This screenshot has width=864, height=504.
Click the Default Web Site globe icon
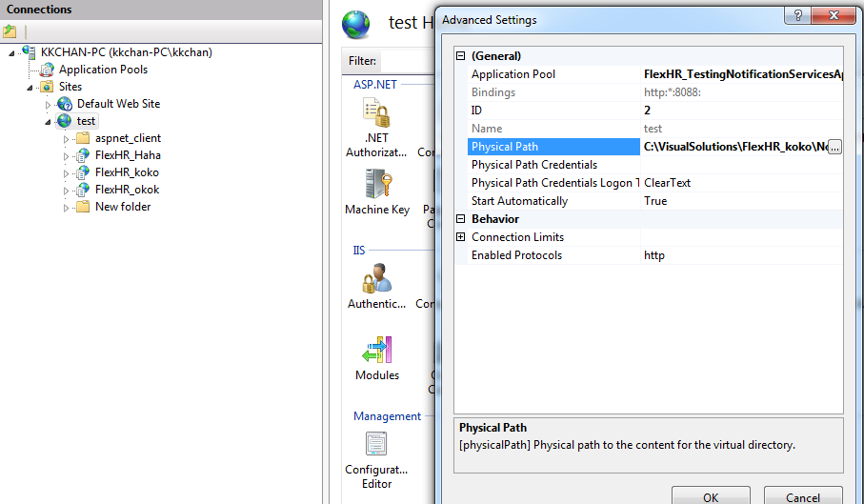(65, 104)
